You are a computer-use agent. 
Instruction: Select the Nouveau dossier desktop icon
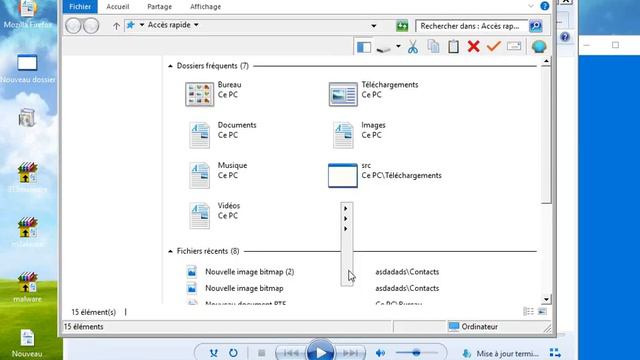(x=27, y=69)
